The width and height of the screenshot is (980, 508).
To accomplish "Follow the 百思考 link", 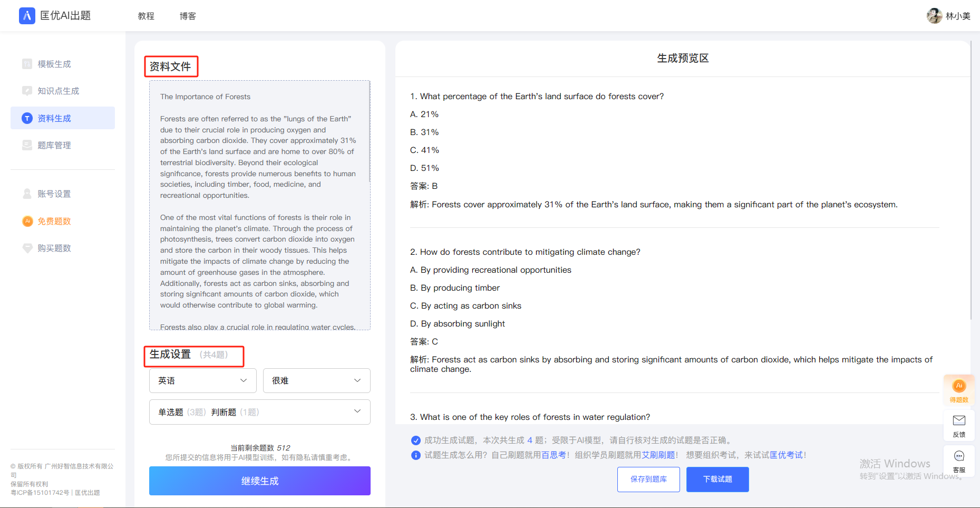I will tap(554, 455).
